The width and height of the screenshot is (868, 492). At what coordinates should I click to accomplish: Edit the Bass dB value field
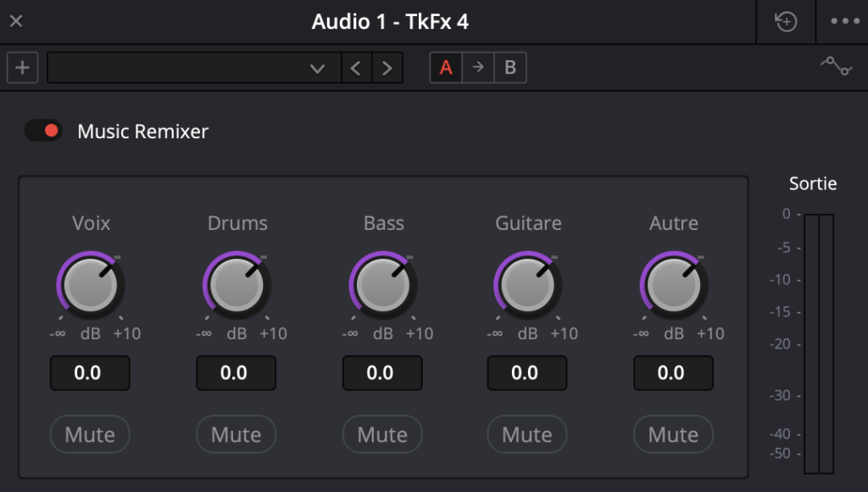coord(382,373)
